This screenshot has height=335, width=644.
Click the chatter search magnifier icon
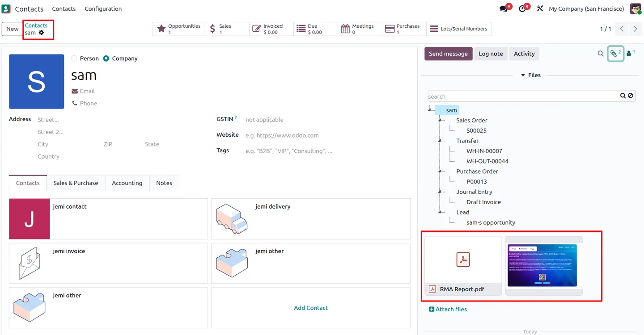coord(601,54)
